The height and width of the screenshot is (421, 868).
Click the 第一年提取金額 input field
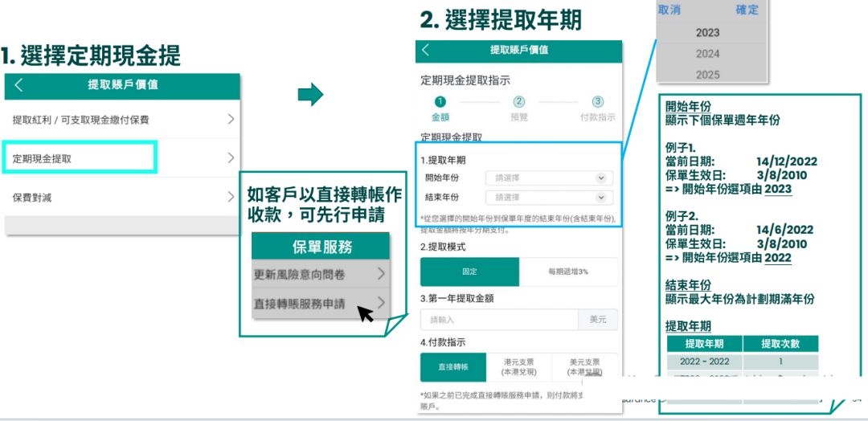coord(498,320)
